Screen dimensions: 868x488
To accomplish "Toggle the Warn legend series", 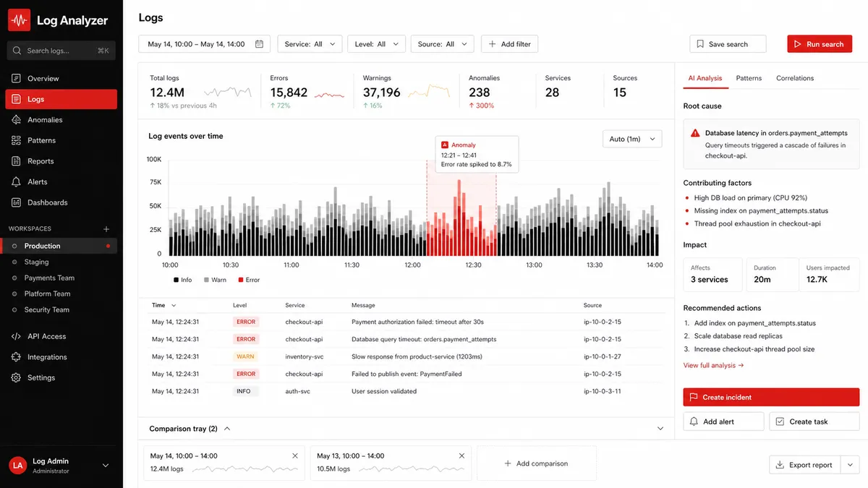I will click(216, 280).
